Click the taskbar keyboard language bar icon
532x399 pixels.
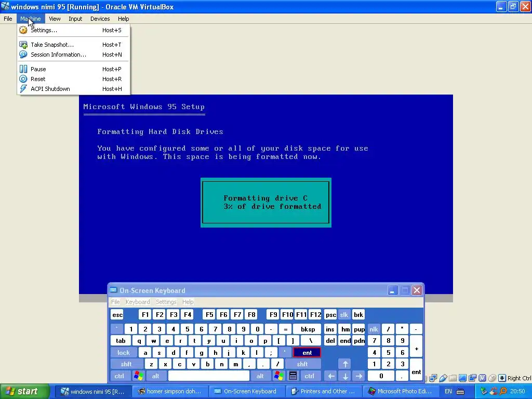click(460, 392)
